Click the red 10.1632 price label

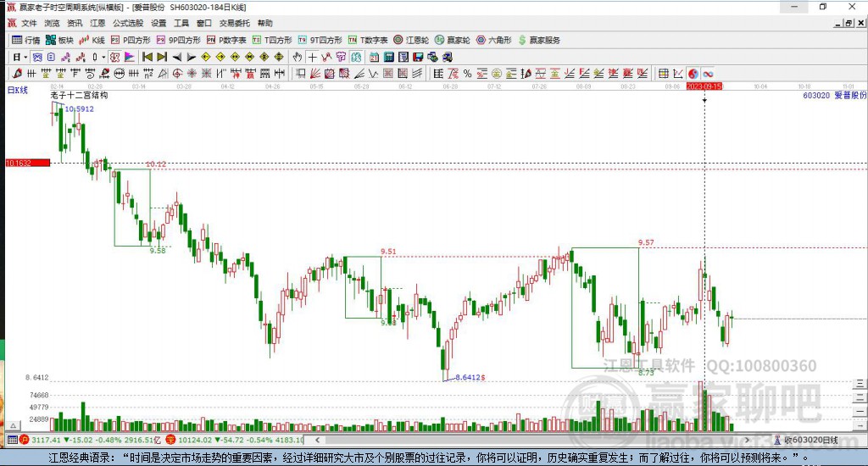28,163
